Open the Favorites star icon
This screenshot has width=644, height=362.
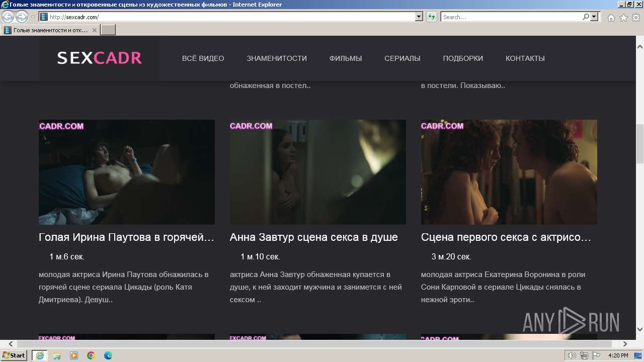coord(623,18)
